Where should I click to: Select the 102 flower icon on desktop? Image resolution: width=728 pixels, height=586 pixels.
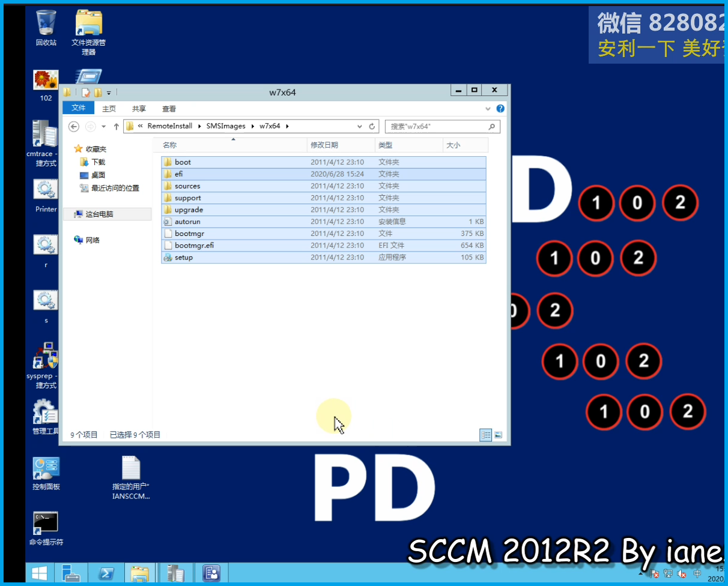46,86
